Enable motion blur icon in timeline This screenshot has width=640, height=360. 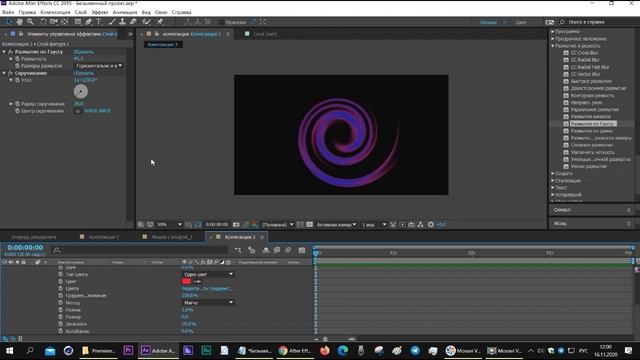(x=288, y=250)
